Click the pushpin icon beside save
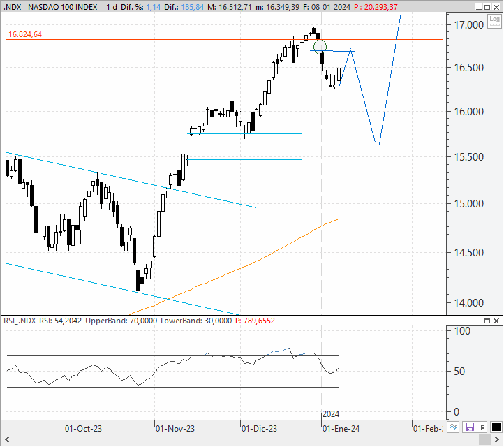The image size is (504, 447). 482,427
